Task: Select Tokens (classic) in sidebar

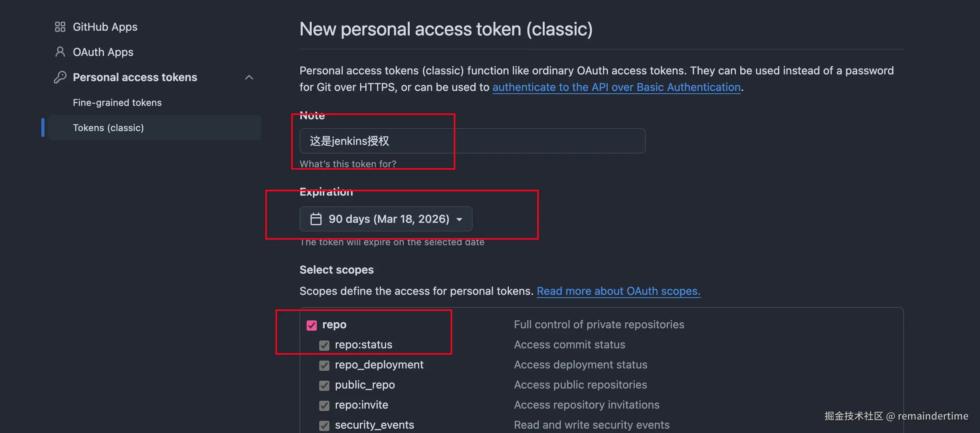Action: (108, 128)
